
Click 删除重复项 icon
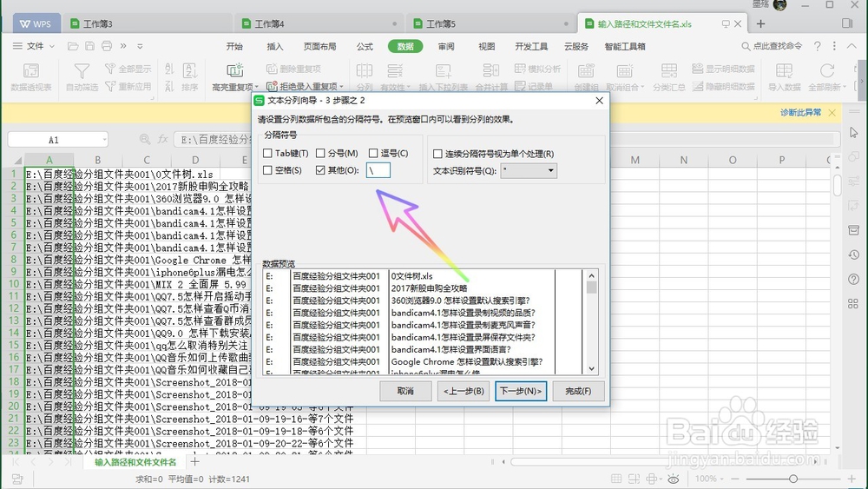coord(272,69)
